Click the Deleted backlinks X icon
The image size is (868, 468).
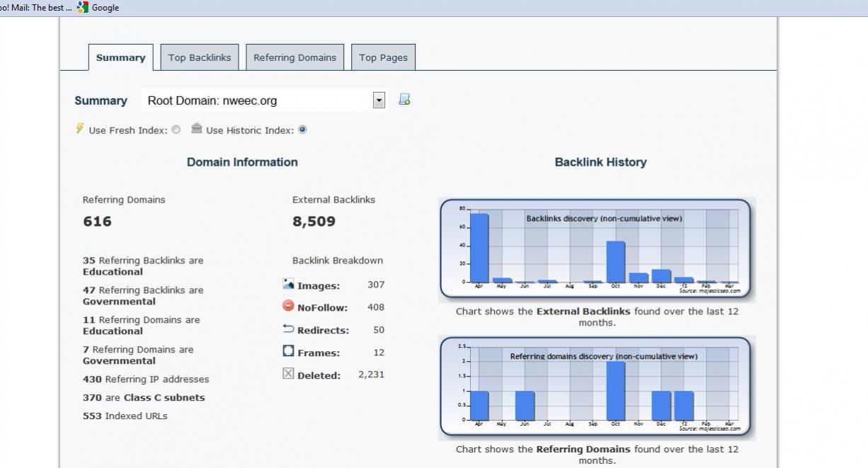coord(288,374)
